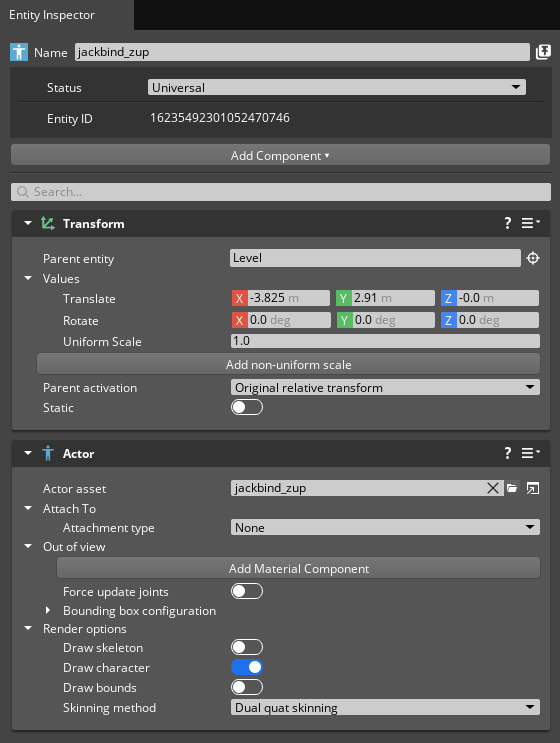
Task: Collapse the Values group
Action: click(28, 278)
